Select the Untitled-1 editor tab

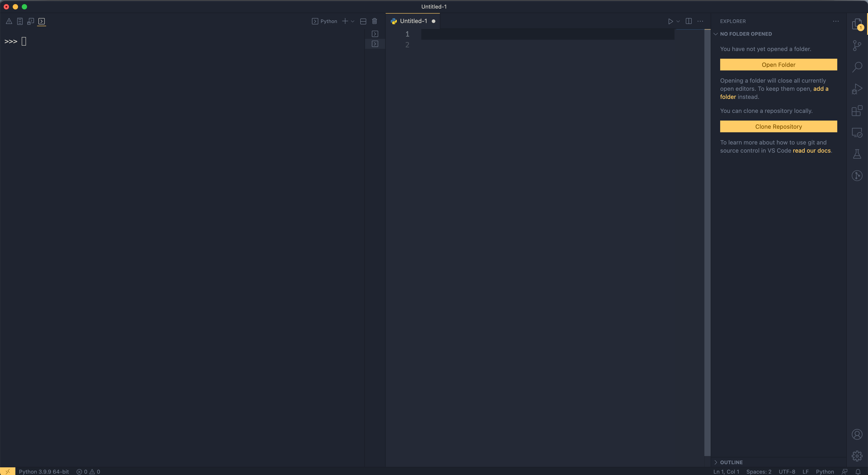413,21
